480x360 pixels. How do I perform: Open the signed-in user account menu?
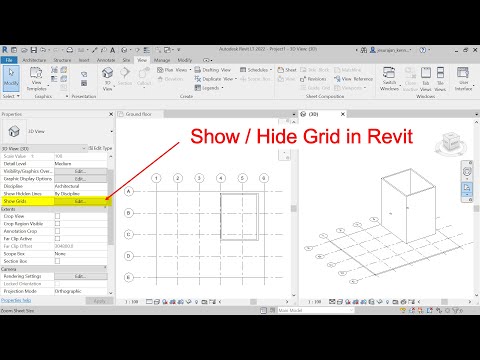390,50
